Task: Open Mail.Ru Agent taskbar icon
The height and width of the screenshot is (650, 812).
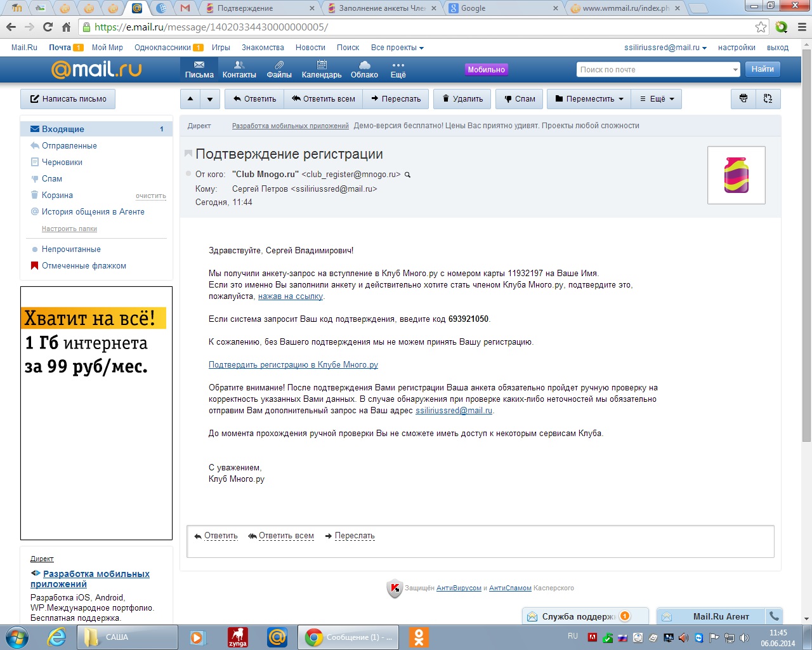Action: click(x=277, y=637)
